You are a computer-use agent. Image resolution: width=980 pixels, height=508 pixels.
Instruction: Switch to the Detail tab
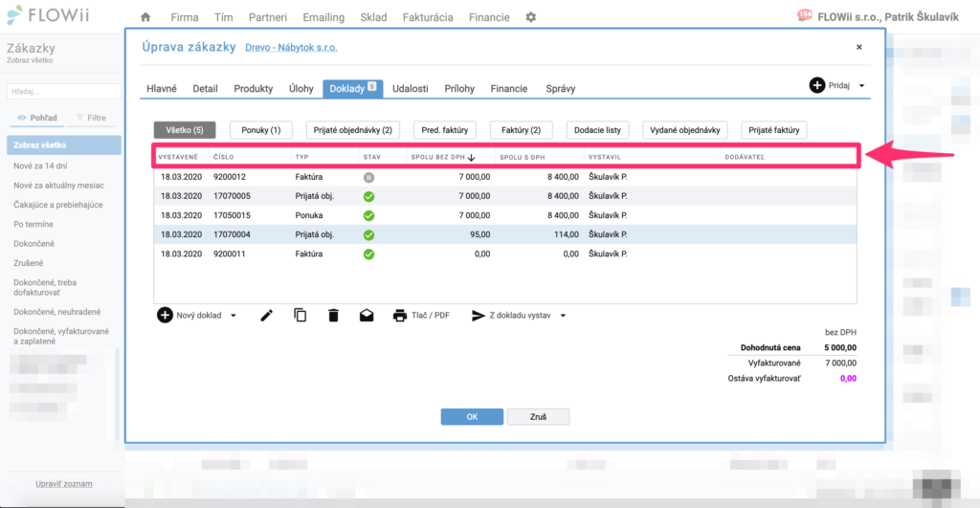205,89
